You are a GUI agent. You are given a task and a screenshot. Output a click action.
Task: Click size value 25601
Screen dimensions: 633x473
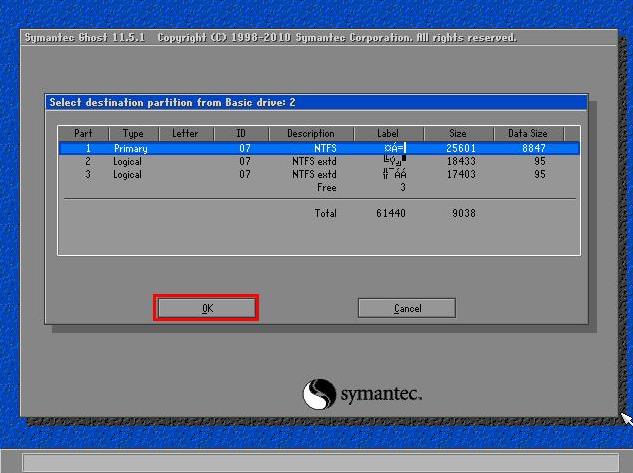point(461,149)
